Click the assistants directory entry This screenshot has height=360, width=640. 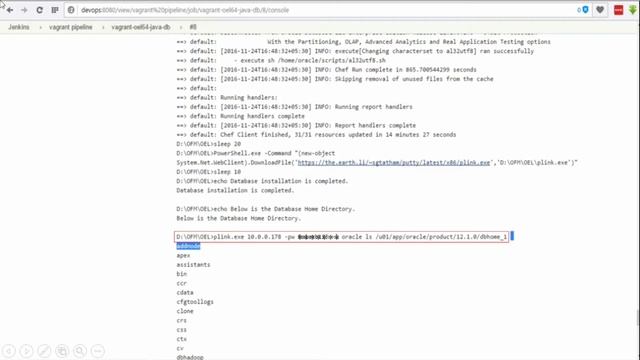(x=193, y=265)
